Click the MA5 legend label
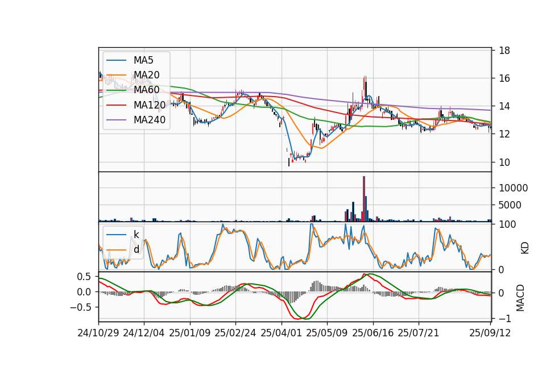Screen dimensions: 546x392 (x=143, y=60)
